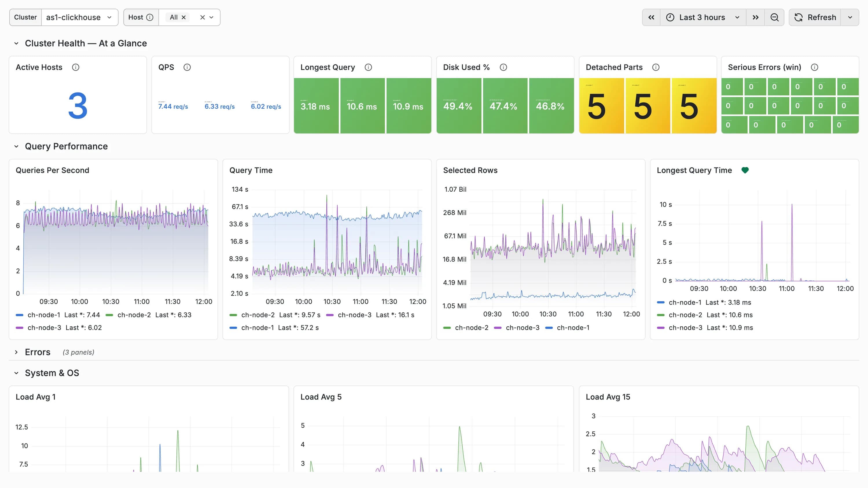
Task: Open Active Hosts panel info icon
Action: pos(76,67)
